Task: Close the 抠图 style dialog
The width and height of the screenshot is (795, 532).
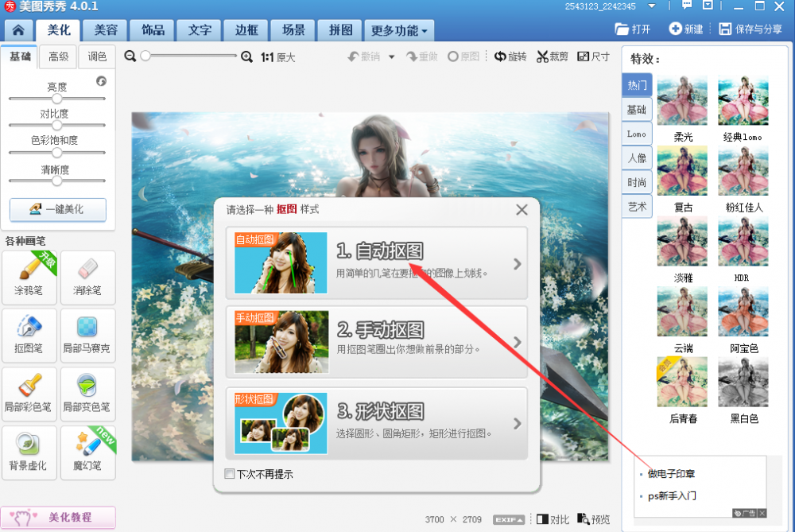Action: [522, 209]
